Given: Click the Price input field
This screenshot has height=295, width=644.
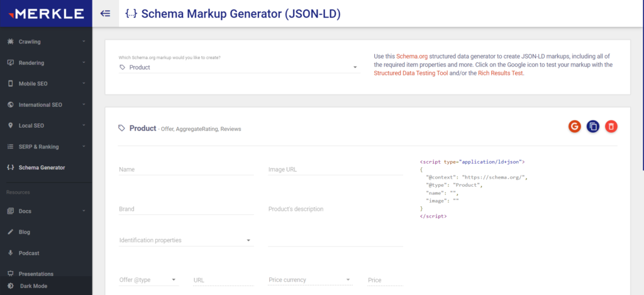Looking at the screenshot, I should [386, 280].
